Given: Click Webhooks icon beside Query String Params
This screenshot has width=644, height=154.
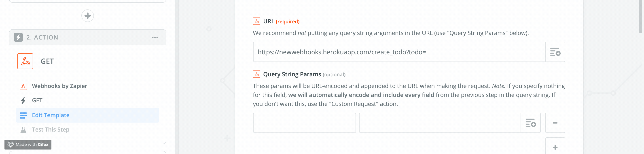Looking at the screenshot, I should click(256, 74).
